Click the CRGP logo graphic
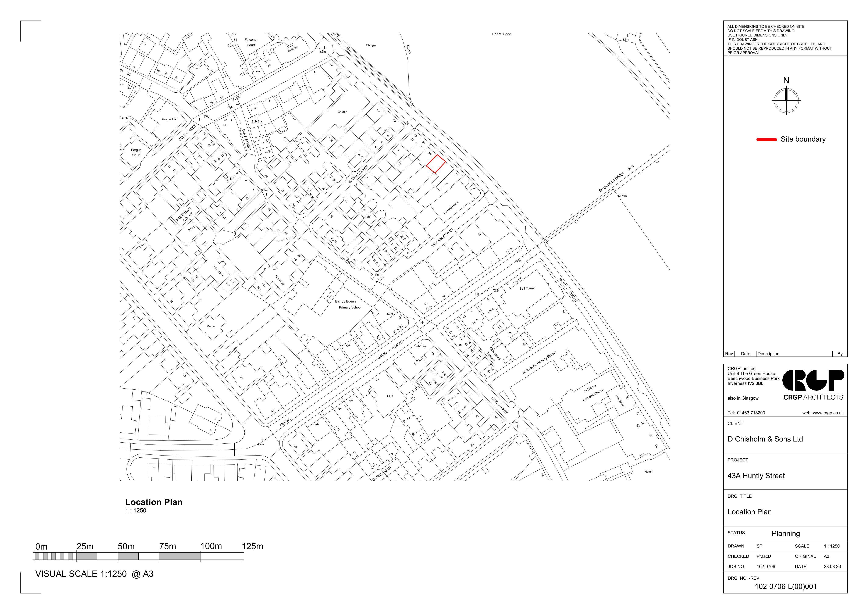The width and height of the screenshot is (868, 614). click(813, 380)
